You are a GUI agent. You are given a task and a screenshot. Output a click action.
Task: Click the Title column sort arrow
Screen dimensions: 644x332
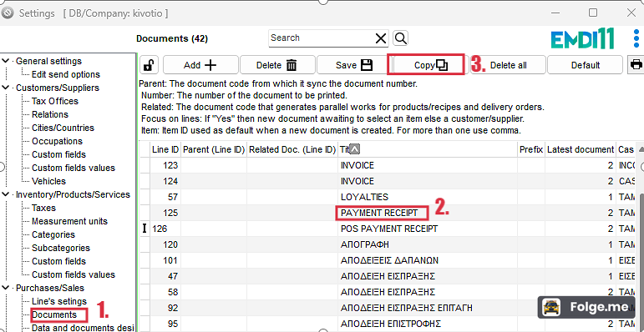[x=355, y=150]
